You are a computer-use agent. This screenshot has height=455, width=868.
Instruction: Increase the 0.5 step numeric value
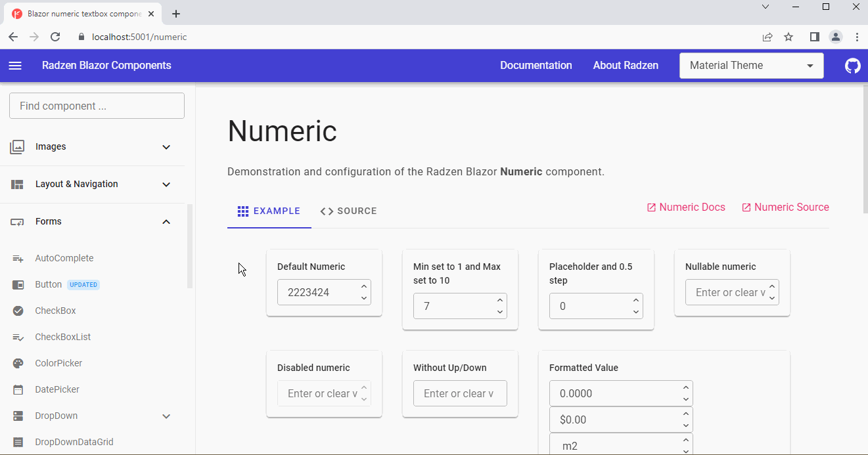point(636,300)
